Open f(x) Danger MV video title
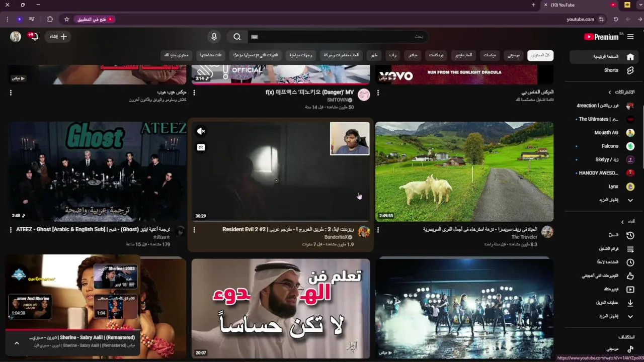Image resolution: width=644 pixels, height=362 pixels. coord(310,93)
